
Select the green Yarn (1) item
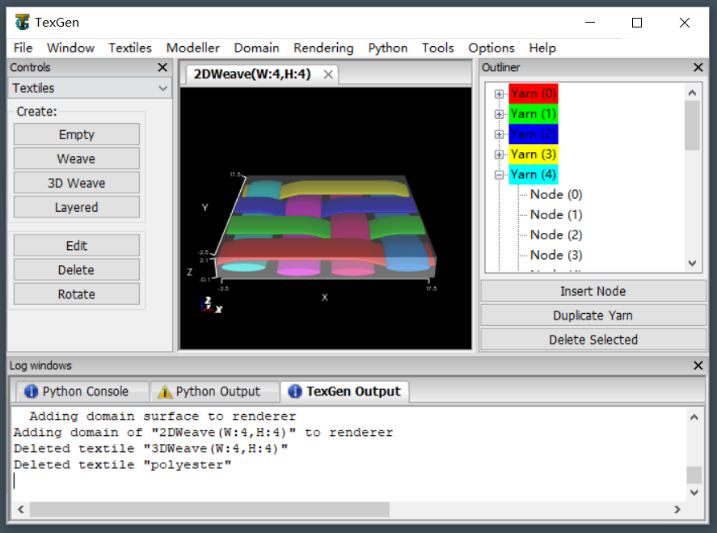(x=533, y=114)
